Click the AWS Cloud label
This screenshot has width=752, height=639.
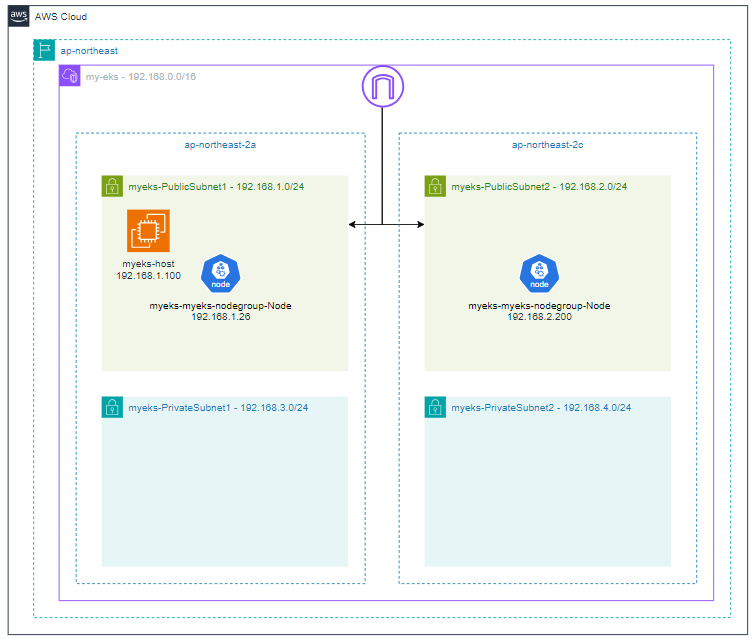pyautogui.click(x=61, y=17)
